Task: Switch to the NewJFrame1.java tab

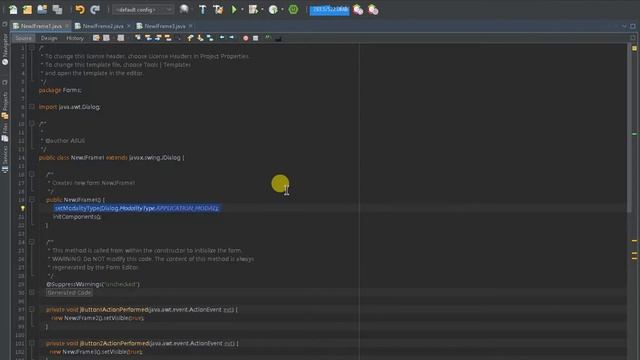Action: (41, 26)
